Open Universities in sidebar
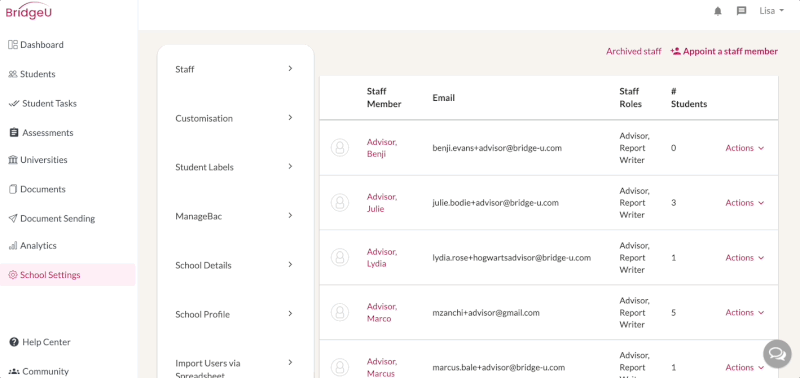Screen dimensions: 800x378 pyautogui.click(x=44, y=160)
